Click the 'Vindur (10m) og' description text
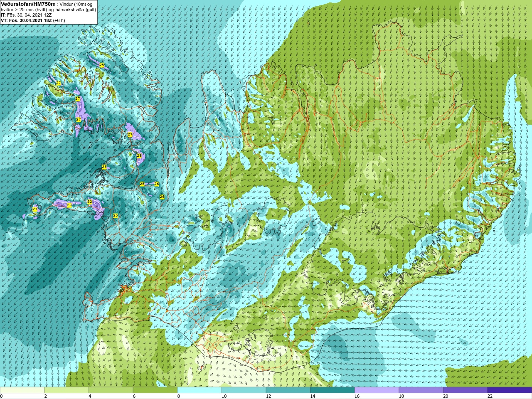Image resolution: width=532 pixels, height=399 pixels. pyautogui.click(x=76, y=4)
